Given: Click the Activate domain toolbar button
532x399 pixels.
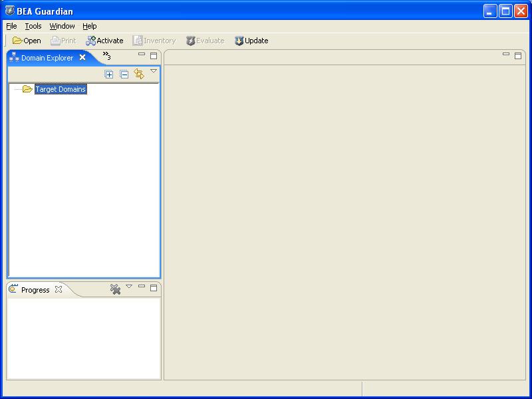Looking at the screenshot, I should pyautogui.click(x=104, y=41).
